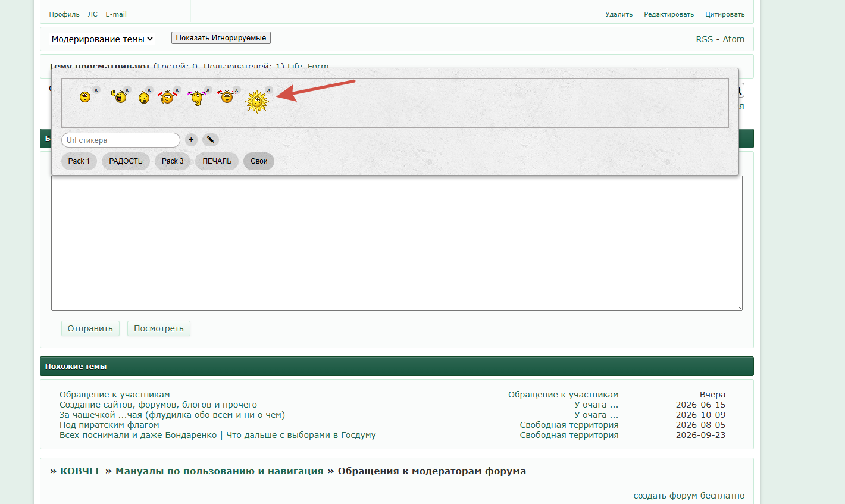Open the Atom feed link
Screen dimensions: 845x504
[x=734, y=39]
